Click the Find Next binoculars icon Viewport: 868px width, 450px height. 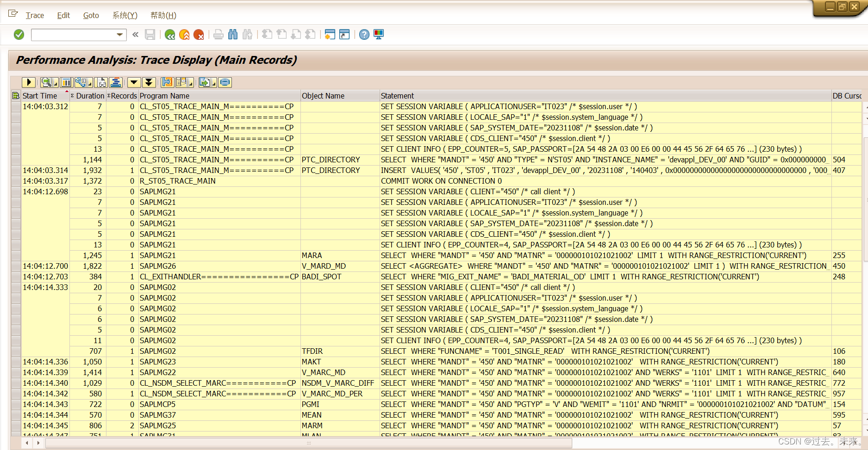[248, 35]
